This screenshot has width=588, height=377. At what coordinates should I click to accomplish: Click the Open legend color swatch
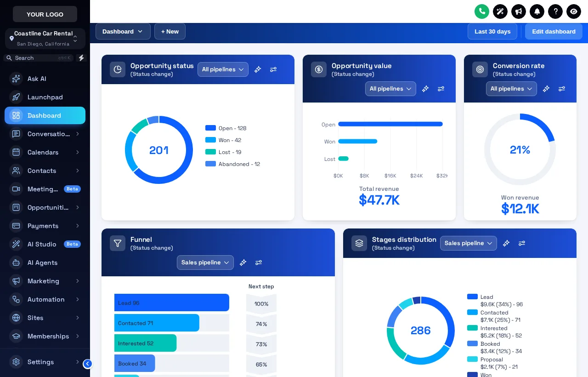(210, 128)
